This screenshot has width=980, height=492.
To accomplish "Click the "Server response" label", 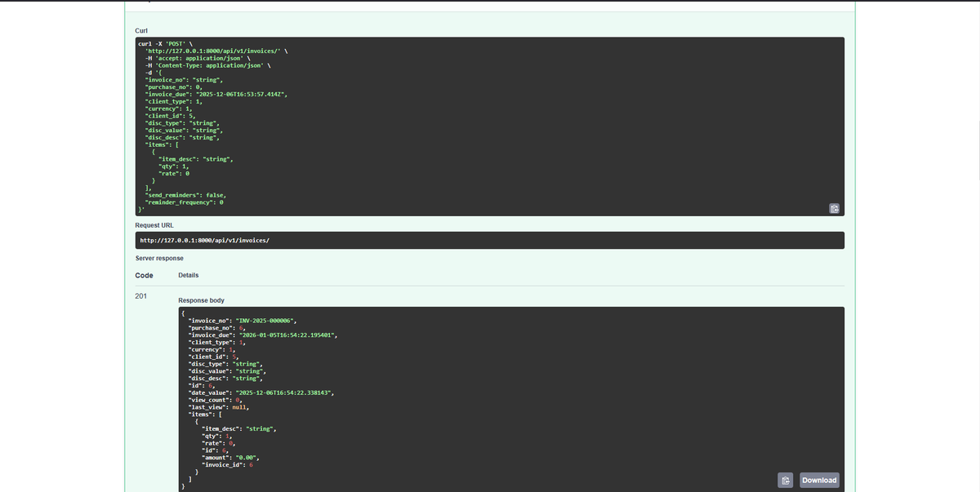I will coord(159,258).
